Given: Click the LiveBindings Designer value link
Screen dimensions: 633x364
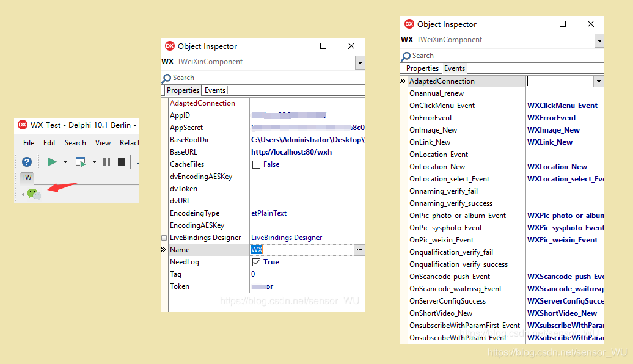Looking at the screenshot, I should tap(286, 238).
